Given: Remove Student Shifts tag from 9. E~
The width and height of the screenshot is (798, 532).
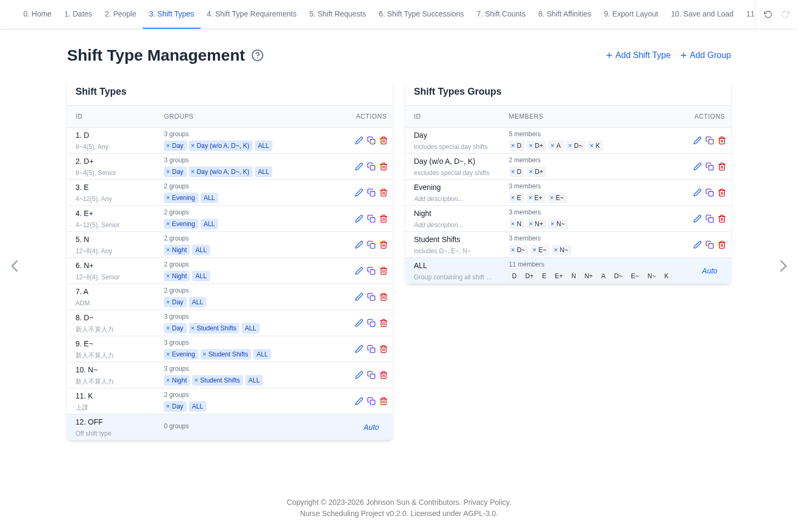Looking at the screenshot, I should coord(204,354).
